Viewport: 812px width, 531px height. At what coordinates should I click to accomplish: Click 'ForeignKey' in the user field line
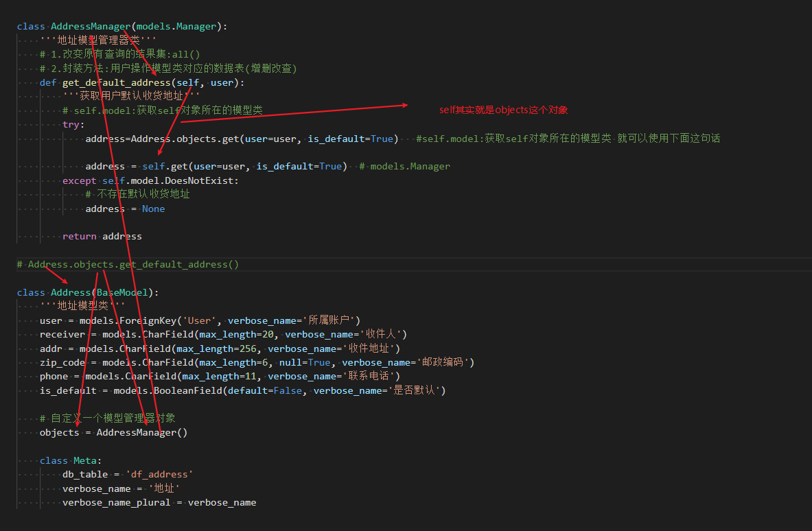tap(148, 321)
